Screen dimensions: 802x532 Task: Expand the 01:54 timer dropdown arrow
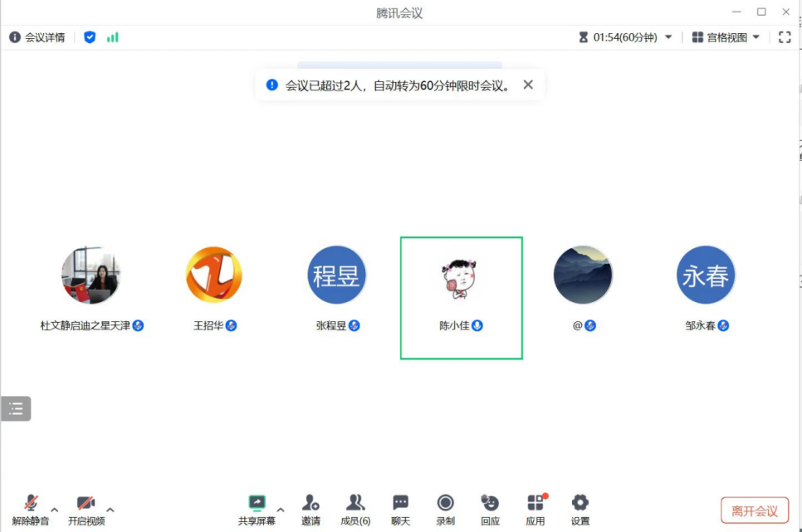click(x=668, y=37)
